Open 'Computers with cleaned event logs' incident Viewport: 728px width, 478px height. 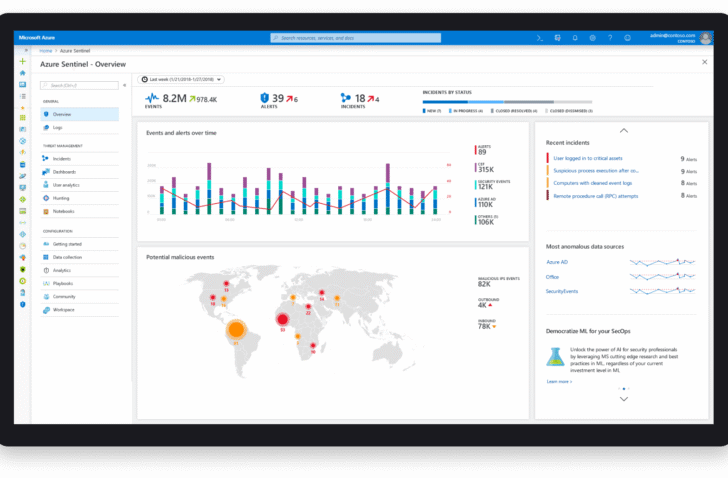pos(592,183)
